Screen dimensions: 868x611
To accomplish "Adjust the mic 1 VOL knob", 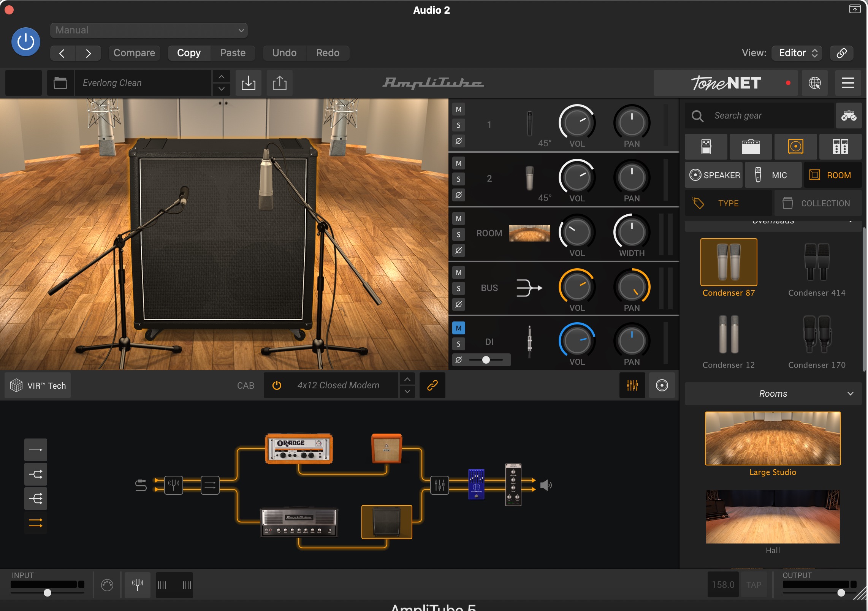I will 577,123.
